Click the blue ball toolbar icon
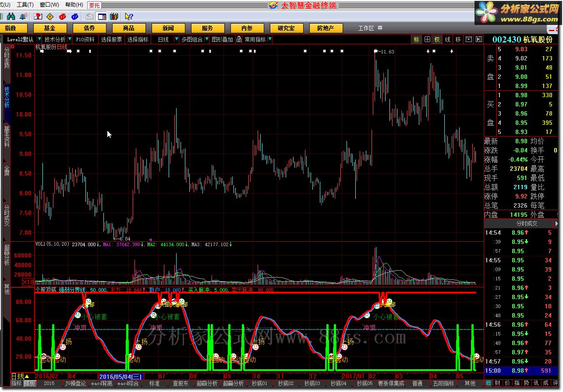 point(74,17)
